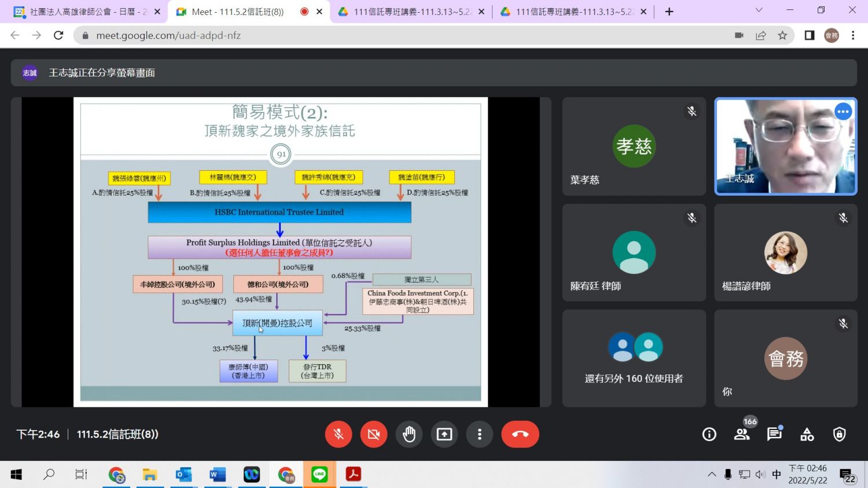
Task: Select the 葉孝慈 participant tile
Action: tap(634, 146)
